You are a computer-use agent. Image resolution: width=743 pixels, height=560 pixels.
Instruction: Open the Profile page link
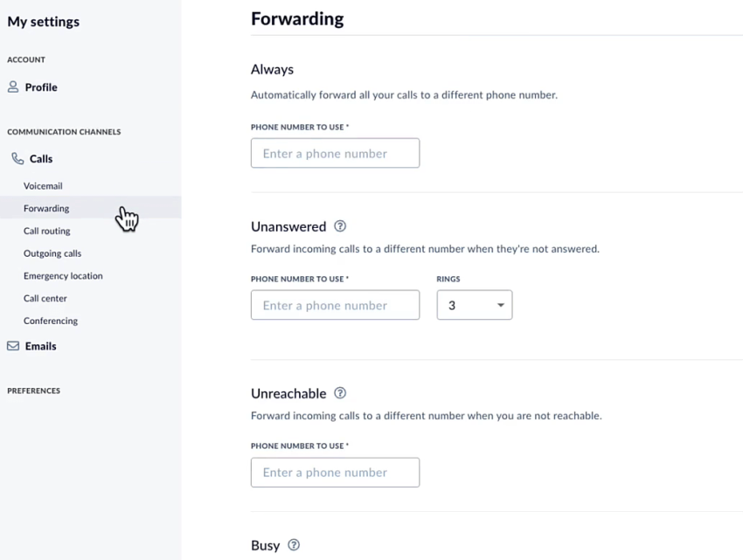pos(39,86)
